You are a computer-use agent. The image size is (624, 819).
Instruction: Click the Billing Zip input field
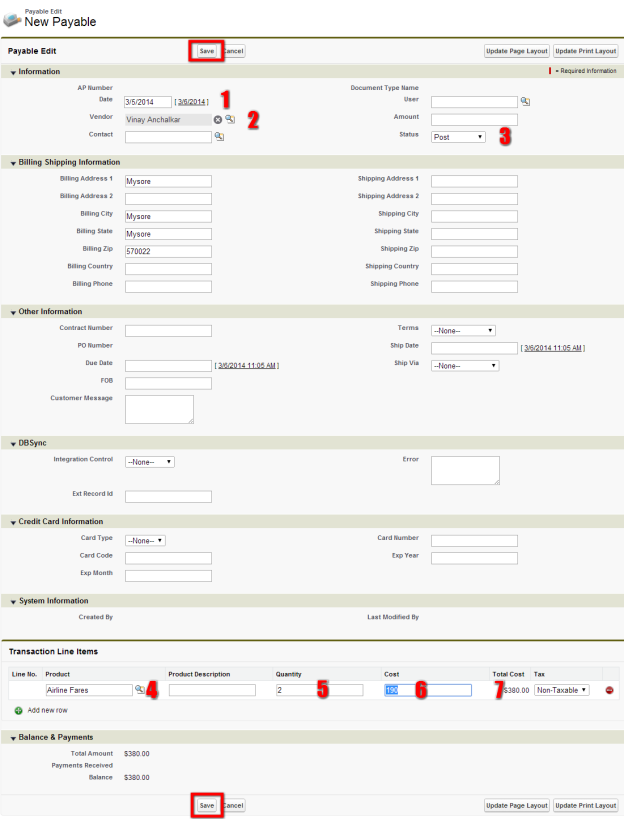168,251
